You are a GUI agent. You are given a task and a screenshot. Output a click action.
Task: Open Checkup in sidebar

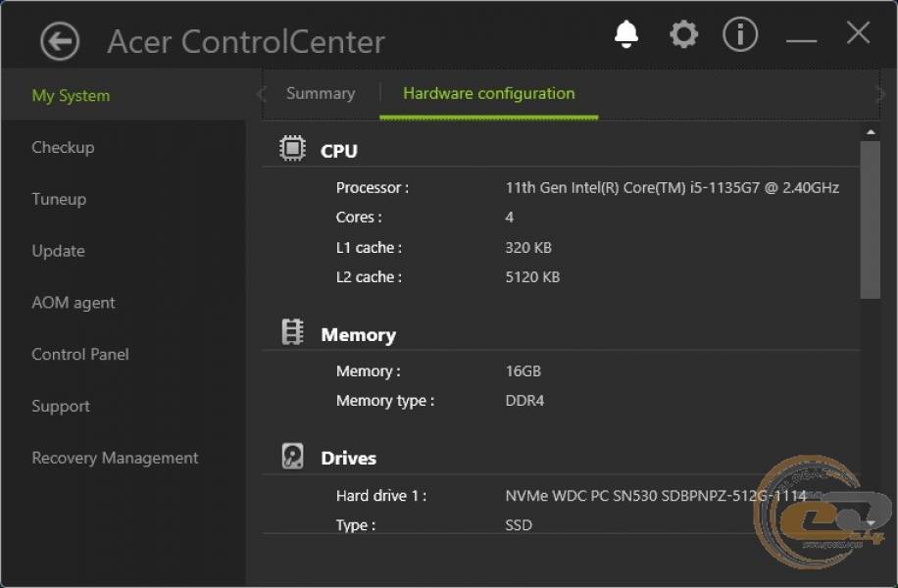tap(63, 148)
